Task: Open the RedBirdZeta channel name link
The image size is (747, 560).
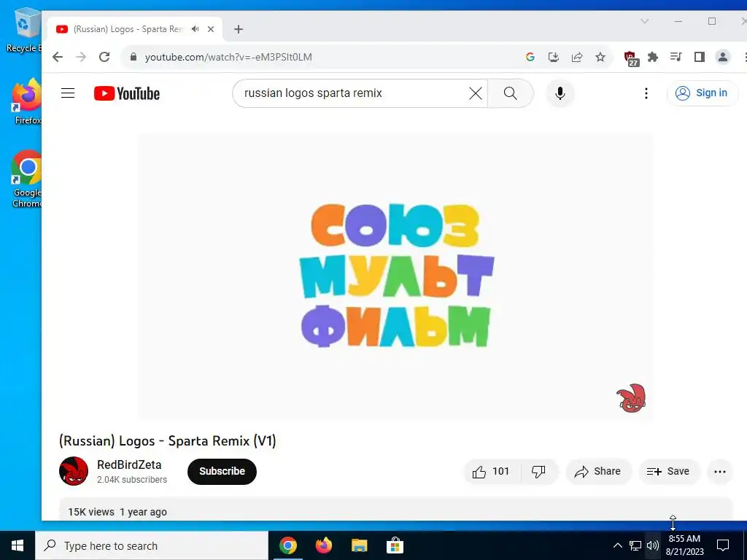Action: (129, 464)
